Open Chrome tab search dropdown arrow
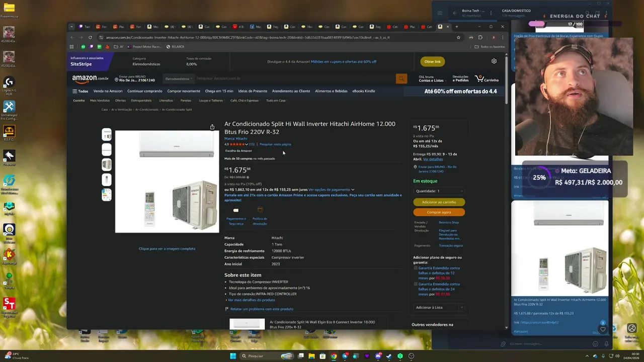The image size is (644, 362). click(x=71, y=27)
